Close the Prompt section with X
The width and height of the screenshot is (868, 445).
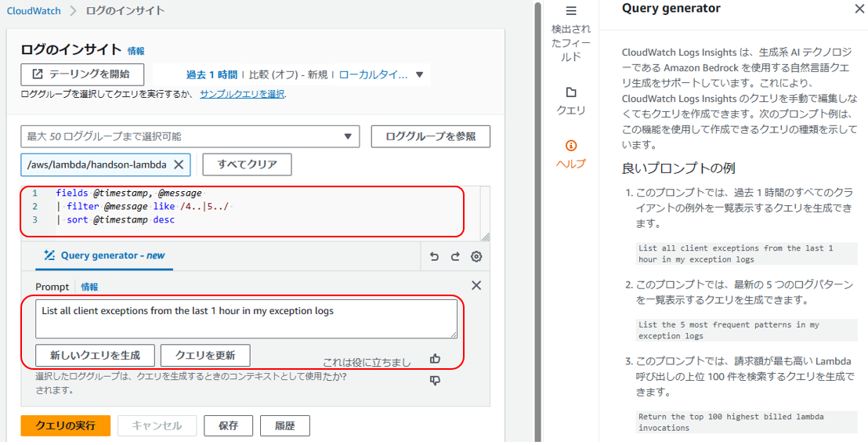point(476,286)
